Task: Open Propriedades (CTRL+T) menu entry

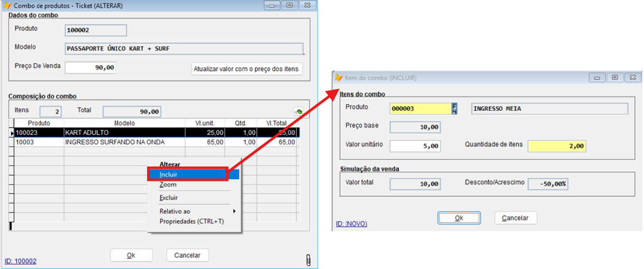Action: coord(192,221)
